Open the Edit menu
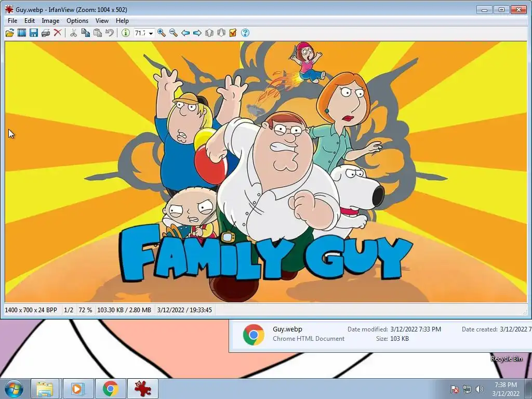 (30, 21)
